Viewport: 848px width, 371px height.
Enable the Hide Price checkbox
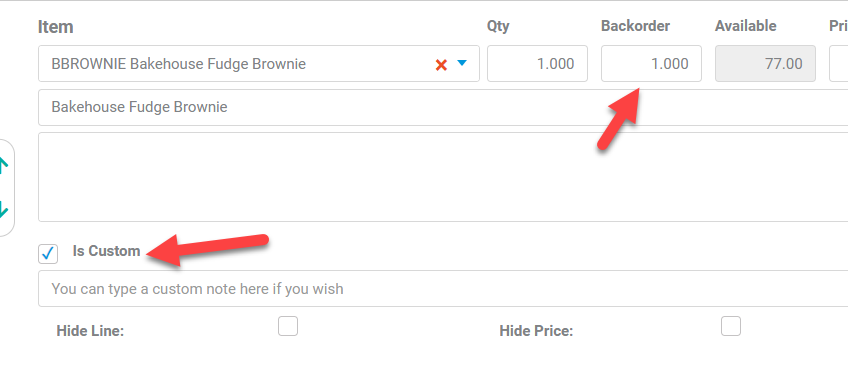(731, 326)
